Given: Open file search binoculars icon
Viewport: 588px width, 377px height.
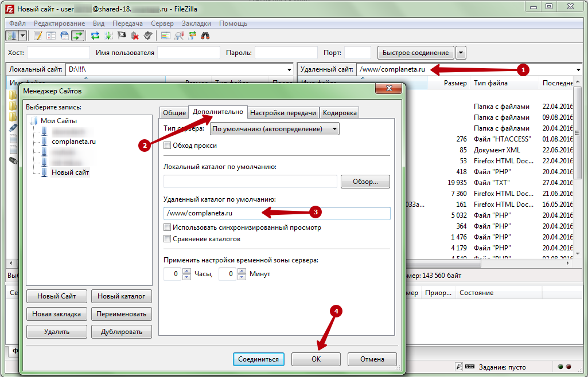Looking at the screenshot, I should click(x=205, y=36).
